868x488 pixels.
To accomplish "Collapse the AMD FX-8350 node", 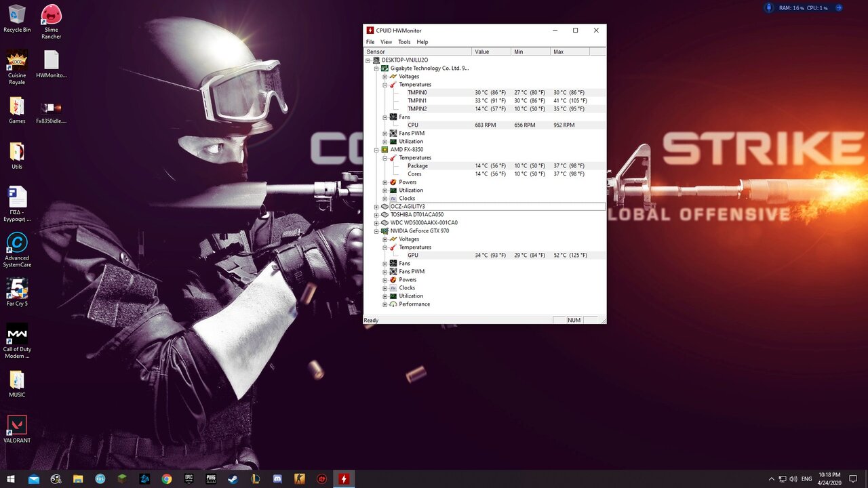I will 376,150.
